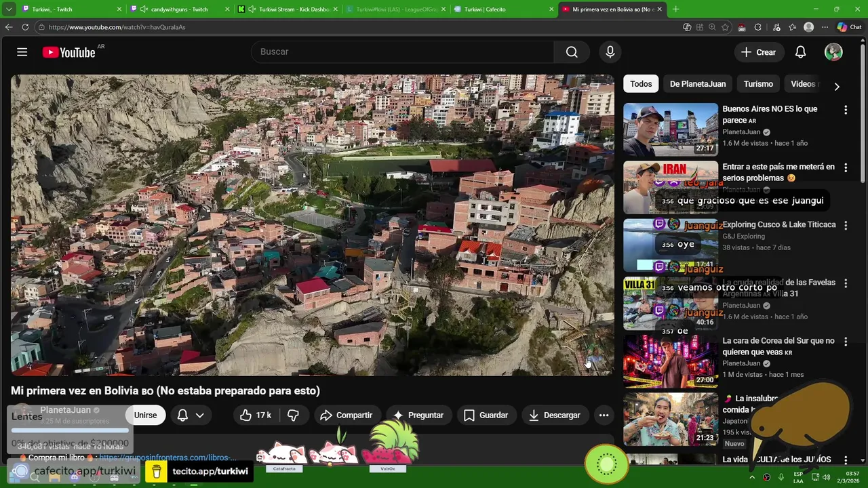Open the YouTube hamburger guide menu
Image resolution: width=868 pixels, height=488 pixels.
tap(22, 52)
